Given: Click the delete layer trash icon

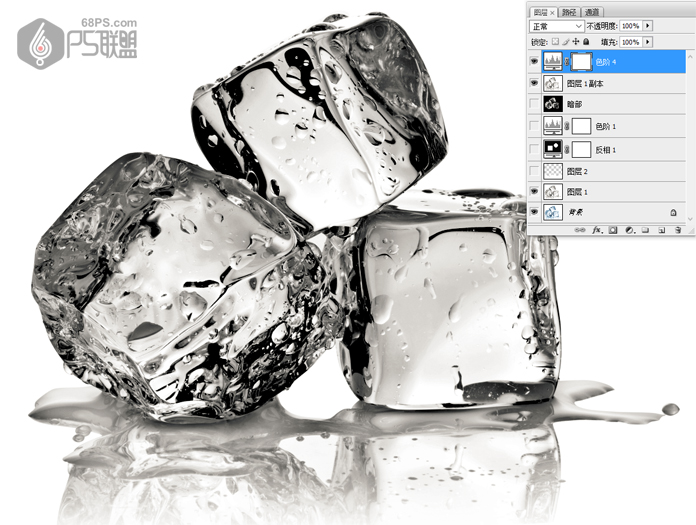Looking at the screenshot, I should 676,230.
